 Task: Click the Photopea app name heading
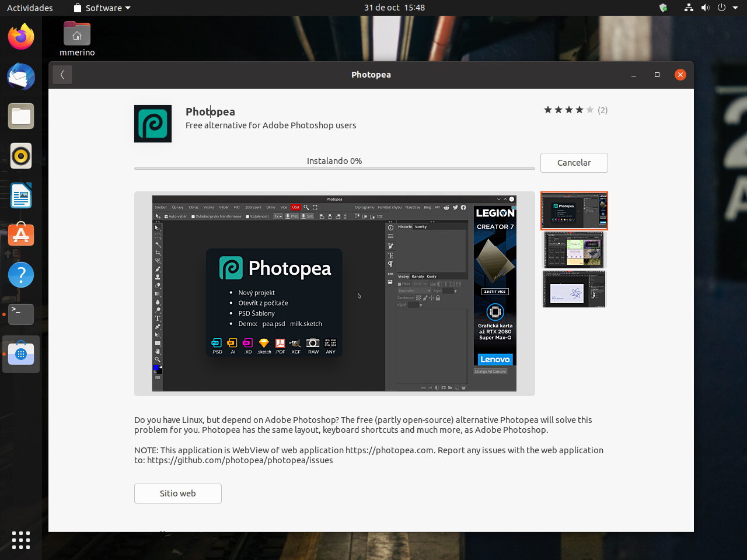coord(210,111)
